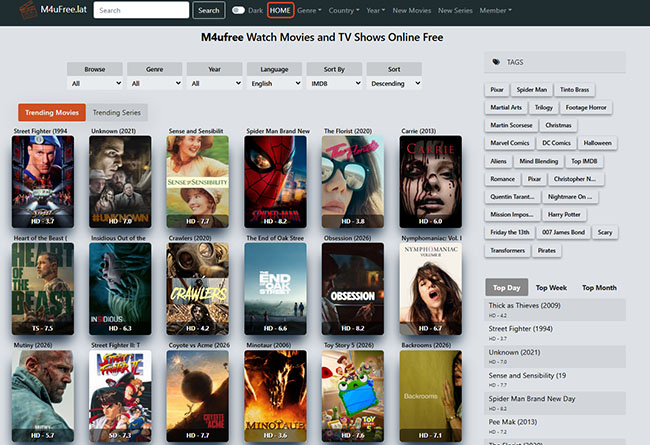The image size is (650, 445).
Task: Open the Top IMDB tag
Action: (584, 161)
